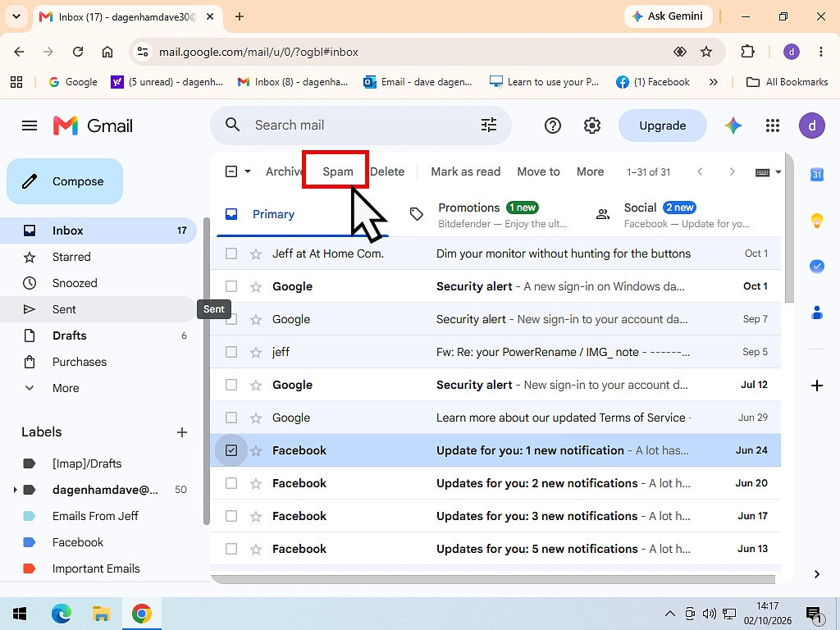Expand the dagenhamdave@ label tree
This screenshot has height=630, width=840.
15,490
